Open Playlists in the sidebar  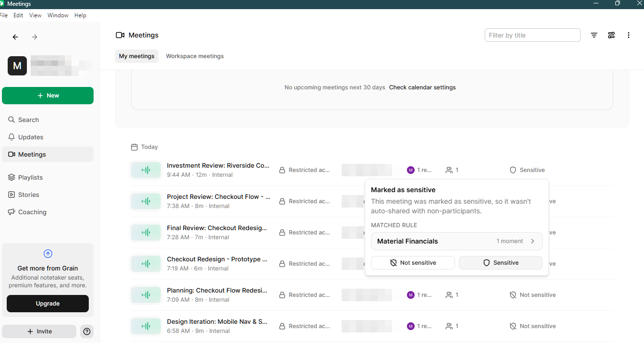click(x=48, y=177)
